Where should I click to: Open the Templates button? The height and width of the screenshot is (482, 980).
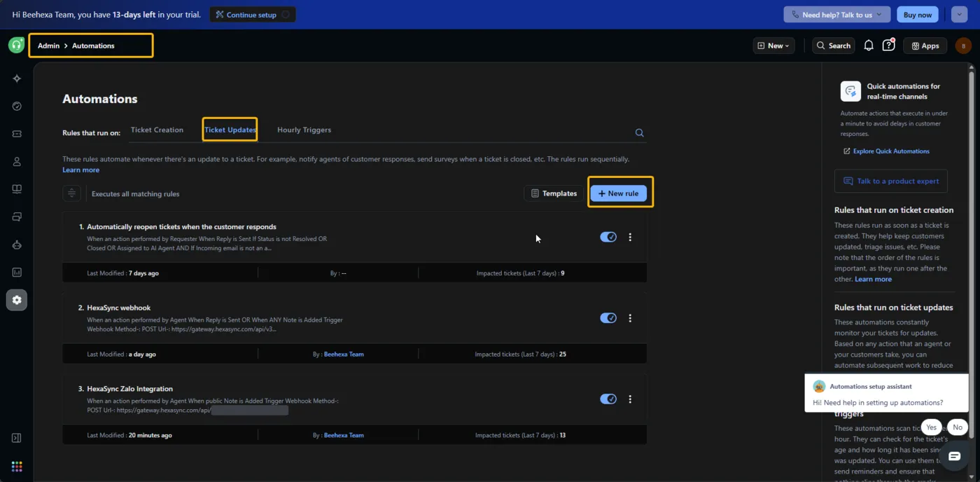click(x=554, y=193)
